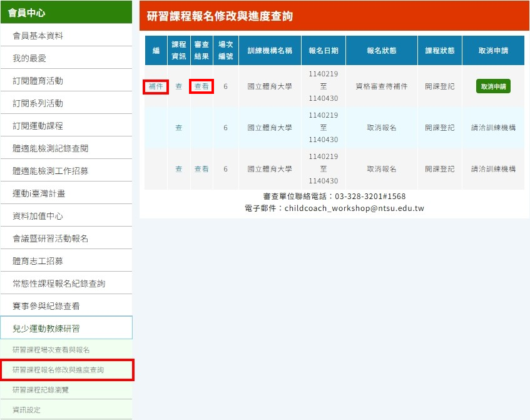This screenshot has height=420, width=530.
Task: Open 查看 review result in third row
Action: point(201,169)
